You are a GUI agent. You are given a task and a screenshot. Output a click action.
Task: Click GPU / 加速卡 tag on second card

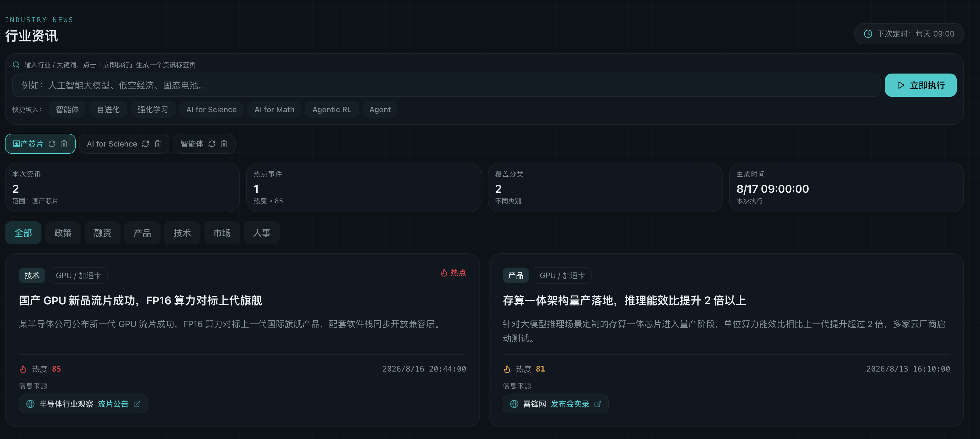click(x=562, y=275)
